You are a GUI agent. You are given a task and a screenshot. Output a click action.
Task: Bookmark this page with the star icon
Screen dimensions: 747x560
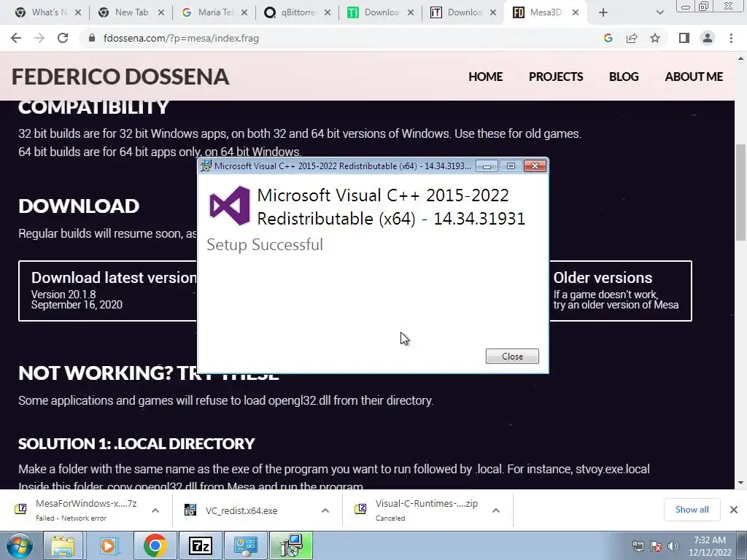[x=655, y=38]
